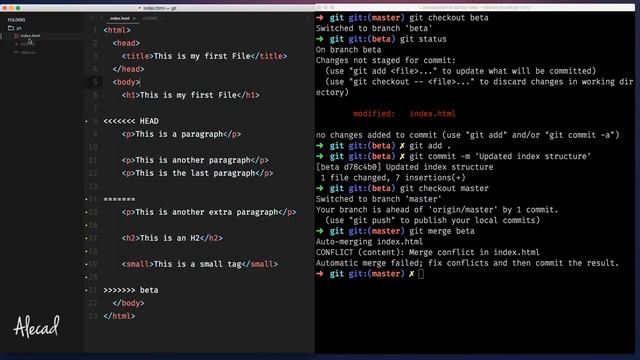The width and height of the screenshot is (640, 360).
Task: Click 'git checkout master' command in terminal
Action: (444, 189)
